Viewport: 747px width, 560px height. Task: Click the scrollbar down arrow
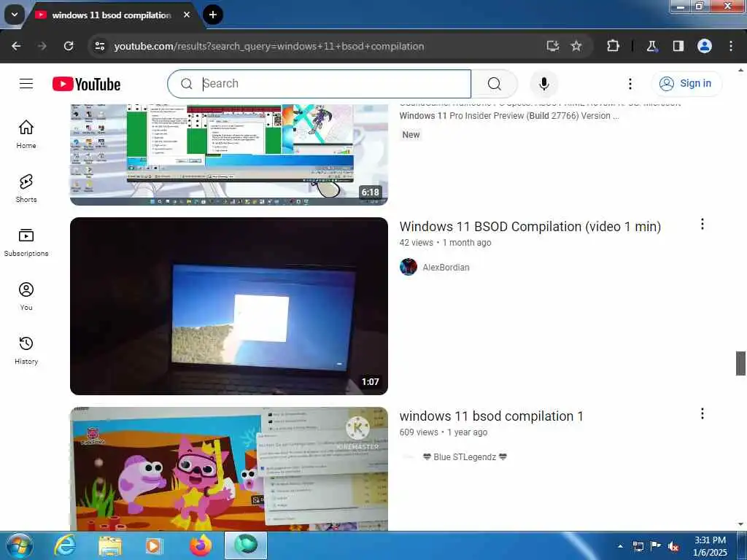coord(740,524)
